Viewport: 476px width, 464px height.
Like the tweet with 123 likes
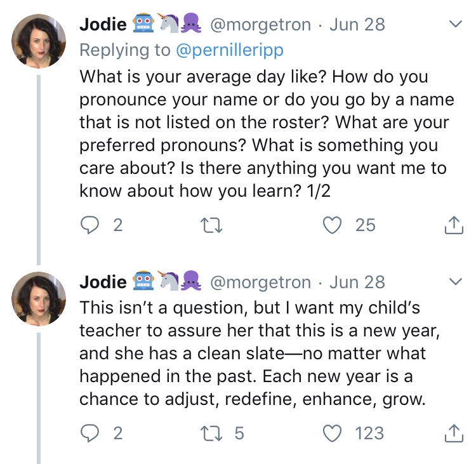click(333, 433)
